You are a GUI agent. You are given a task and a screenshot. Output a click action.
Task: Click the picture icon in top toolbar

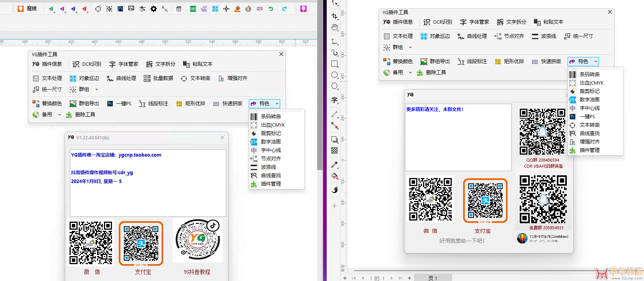click(x=131, y=8)
